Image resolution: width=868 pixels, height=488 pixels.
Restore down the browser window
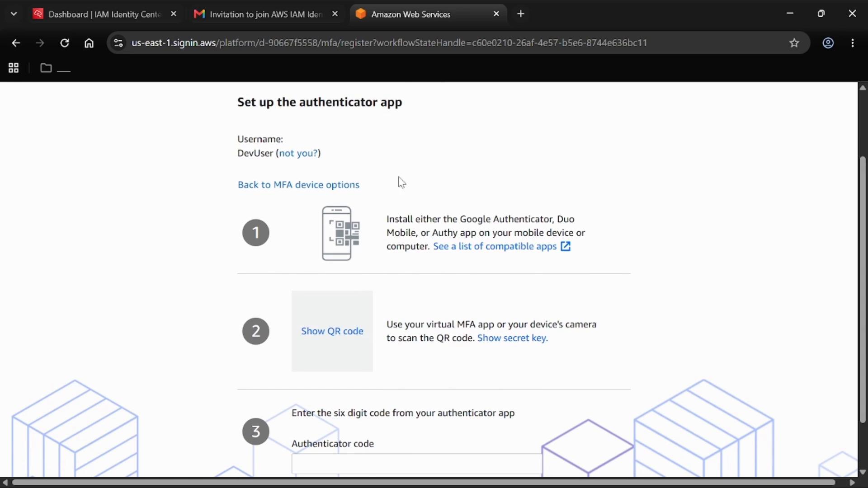pyautogui.click(x=821, y=14)
